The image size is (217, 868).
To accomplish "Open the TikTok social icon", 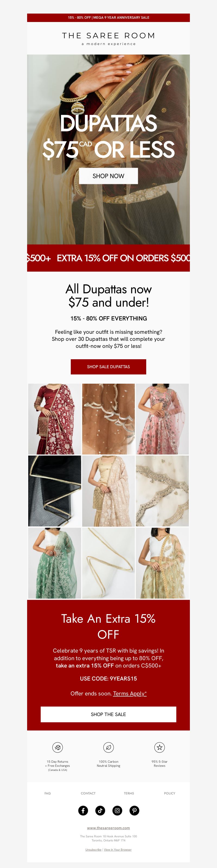I will tap(100, 810).
